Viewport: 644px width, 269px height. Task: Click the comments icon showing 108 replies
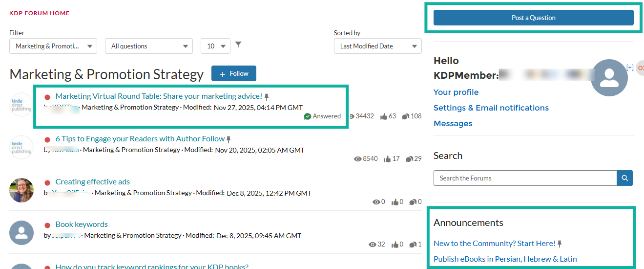point(406,116)
